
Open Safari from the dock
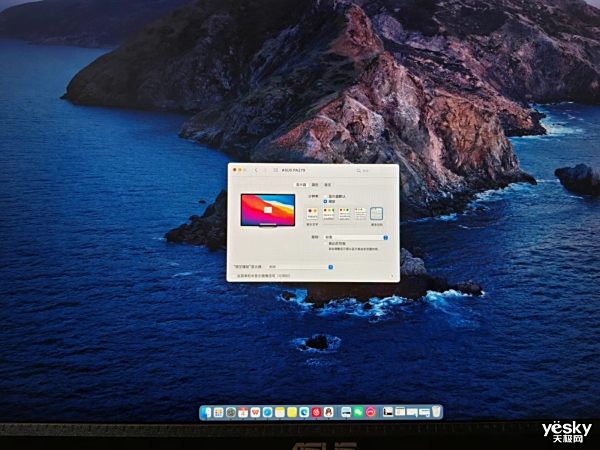(267, 412)
